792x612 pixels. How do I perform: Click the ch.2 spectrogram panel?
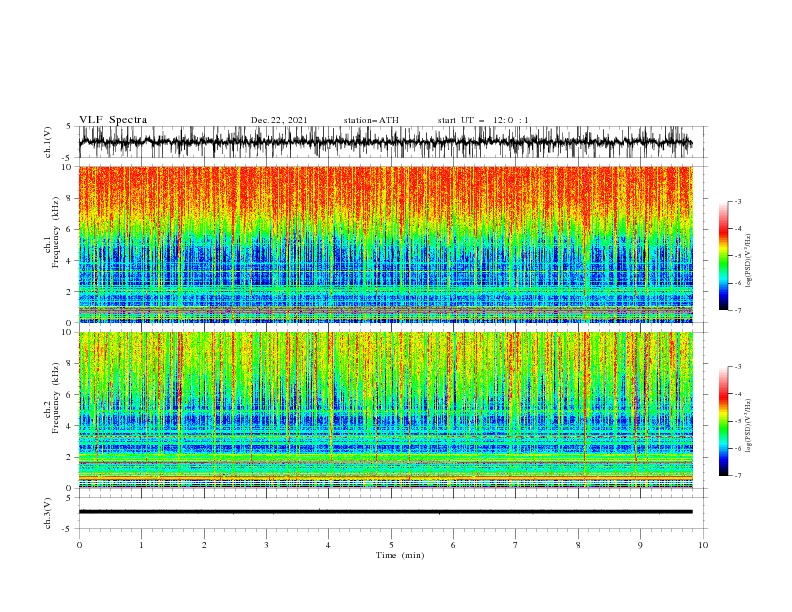coord(385,410)
